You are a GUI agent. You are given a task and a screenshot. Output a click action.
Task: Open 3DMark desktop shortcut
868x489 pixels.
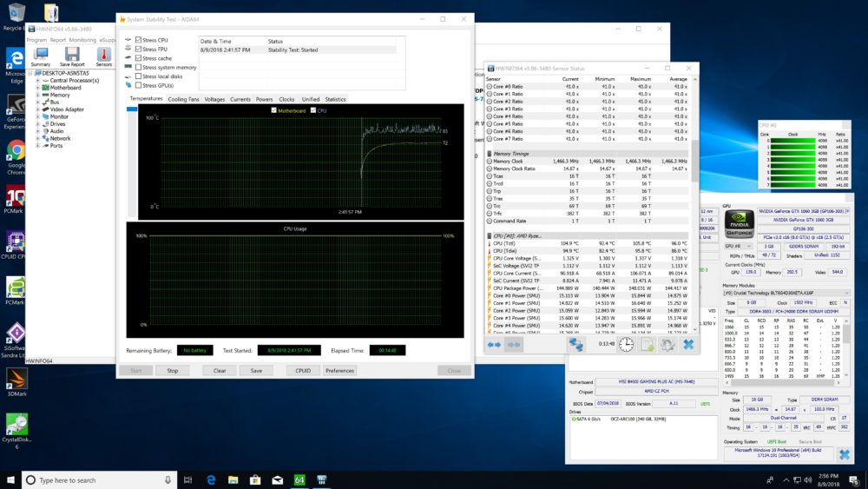pos(16,383)
